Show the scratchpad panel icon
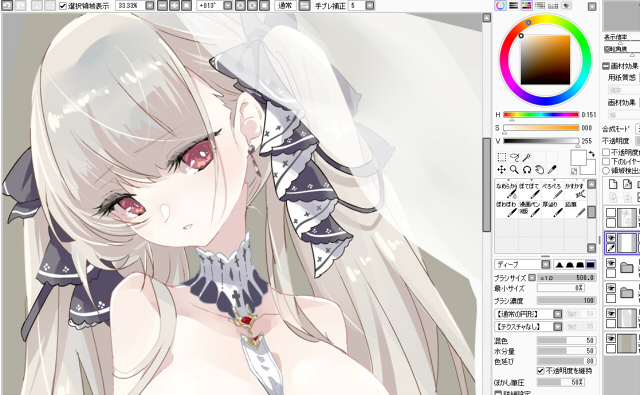 tap(566, 5)
